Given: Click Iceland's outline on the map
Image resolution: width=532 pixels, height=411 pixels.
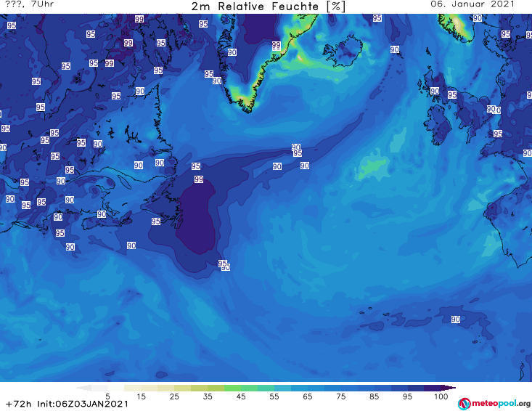Looking at the screenshot, I should coord(343,51).
